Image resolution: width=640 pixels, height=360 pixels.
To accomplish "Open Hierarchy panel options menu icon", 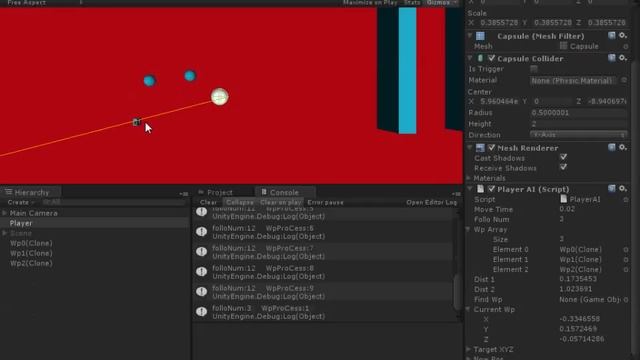I will (184, 193).
